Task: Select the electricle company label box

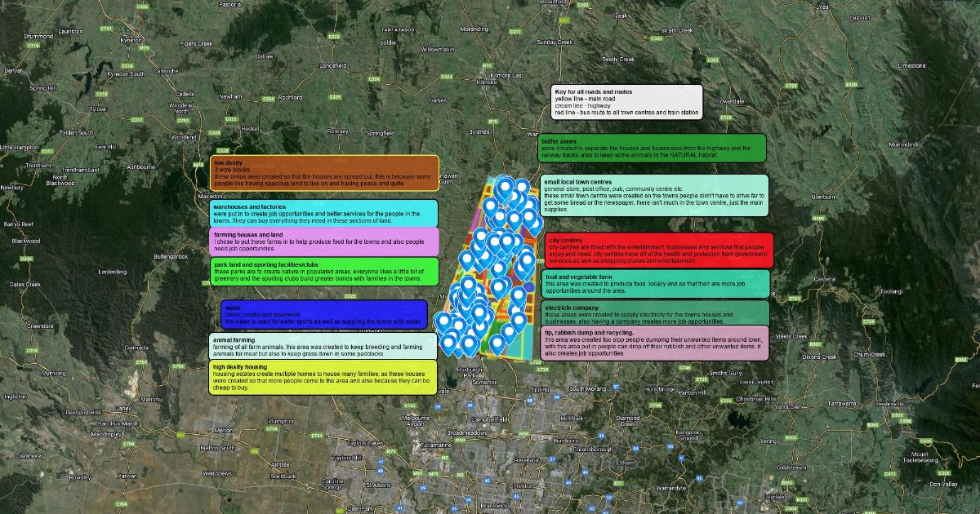Action: [x=655, y=312]
